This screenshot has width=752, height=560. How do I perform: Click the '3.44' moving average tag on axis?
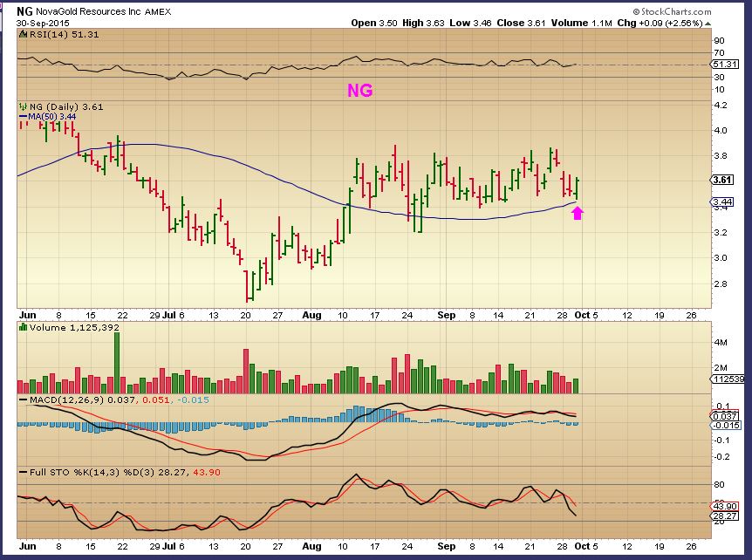[722, 201]
